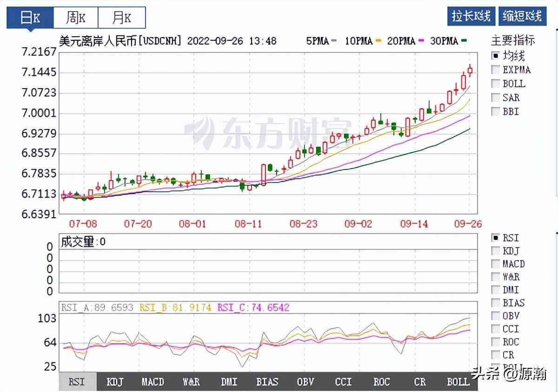Click the 缩短K线 button
558x392 pixels.
coord(522,16)
